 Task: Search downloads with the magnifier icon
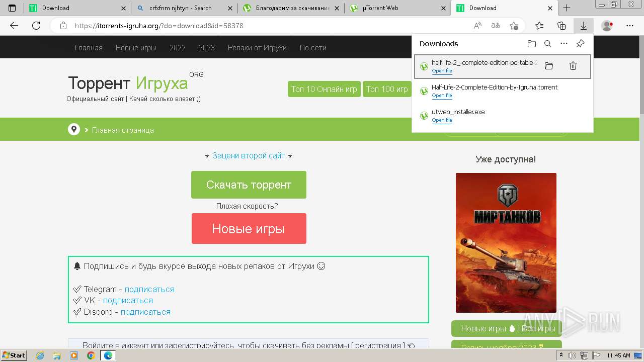(x=548, y=44)
